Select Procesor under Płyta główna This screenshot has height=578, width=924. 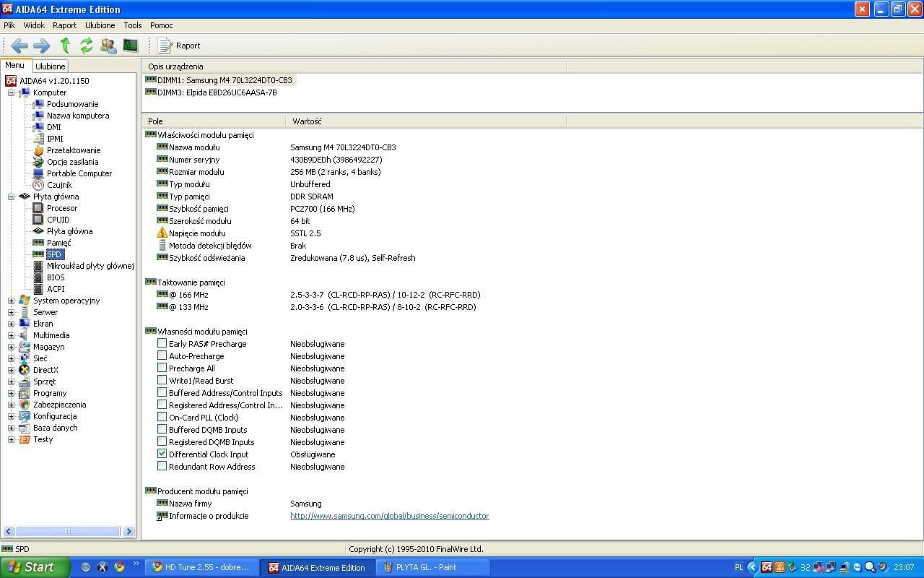point(62,208)
